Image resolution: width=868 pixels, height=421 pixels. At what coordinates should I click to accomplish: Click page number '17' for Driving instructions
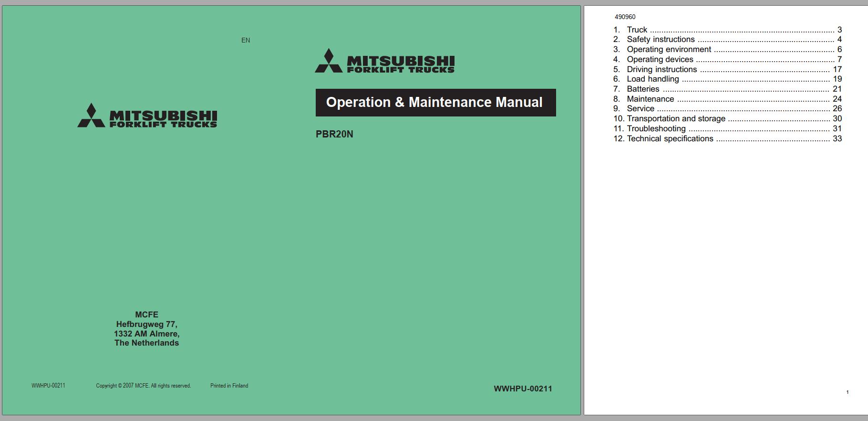coord(837,69)
